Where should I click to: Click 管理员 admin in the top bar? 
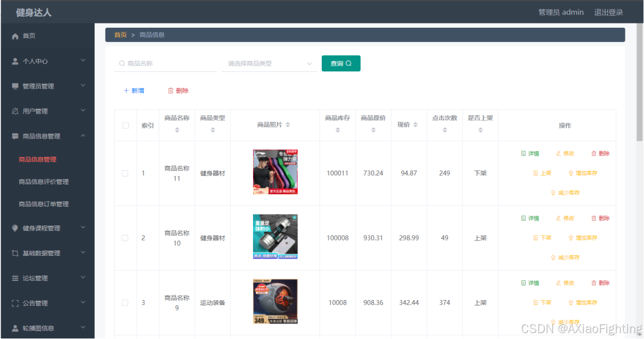coord(561,12)
